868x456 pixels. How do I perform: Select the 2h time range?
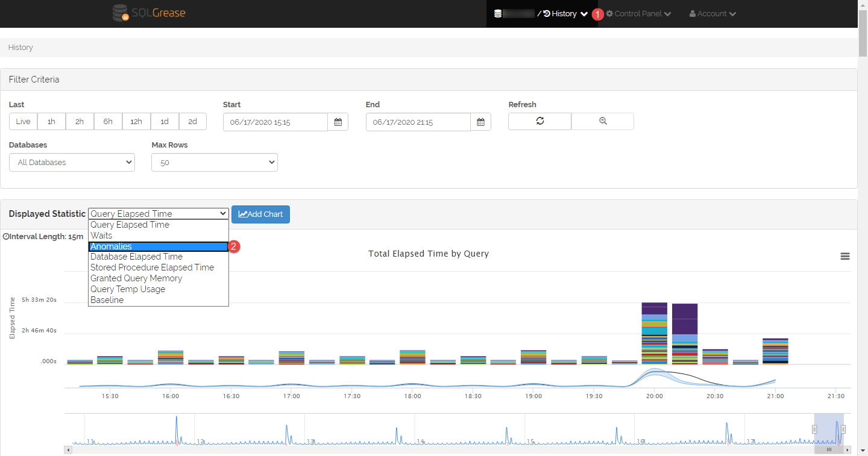click(80, 122)
